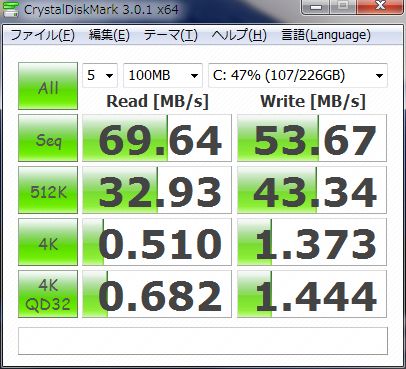
Task: Select the Seq write value 53.67
Action: (x=312, y=138)
